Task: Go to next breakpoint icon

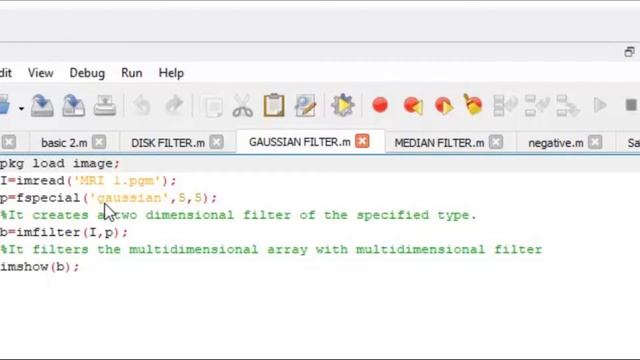Action: coord(444,105)
